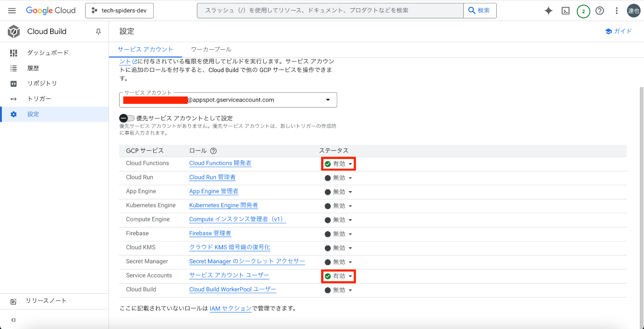Open Kubernetes Engine status dropdown
644x329 pixels.
pyautogui.click(x=339, y=206)
